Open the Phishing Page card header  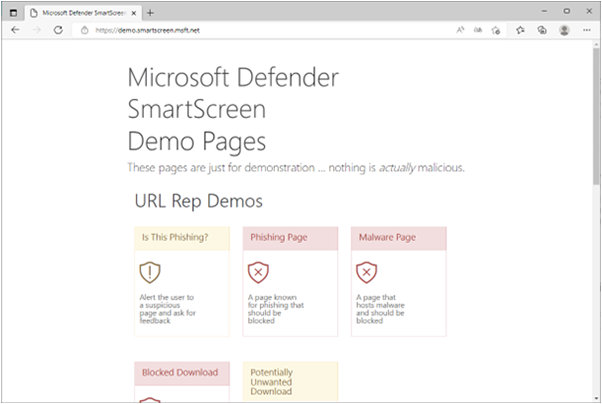click(x=290, y=238)
